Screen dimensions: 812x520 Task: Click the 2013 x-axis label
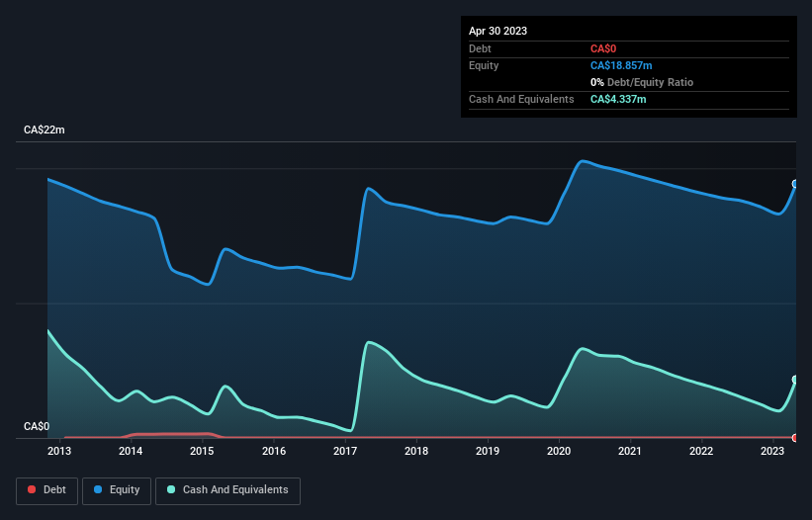(x=59, y=451)
